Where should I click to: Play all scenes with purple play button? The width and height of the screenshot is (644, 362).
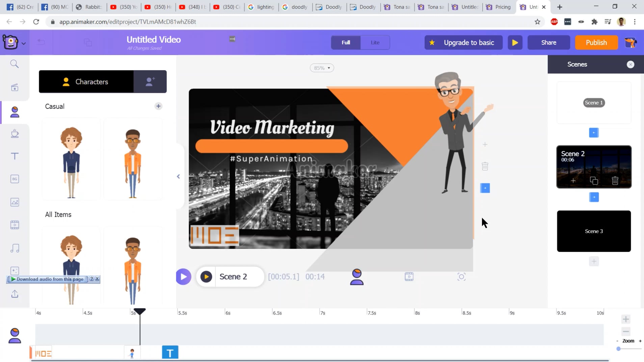183,277
